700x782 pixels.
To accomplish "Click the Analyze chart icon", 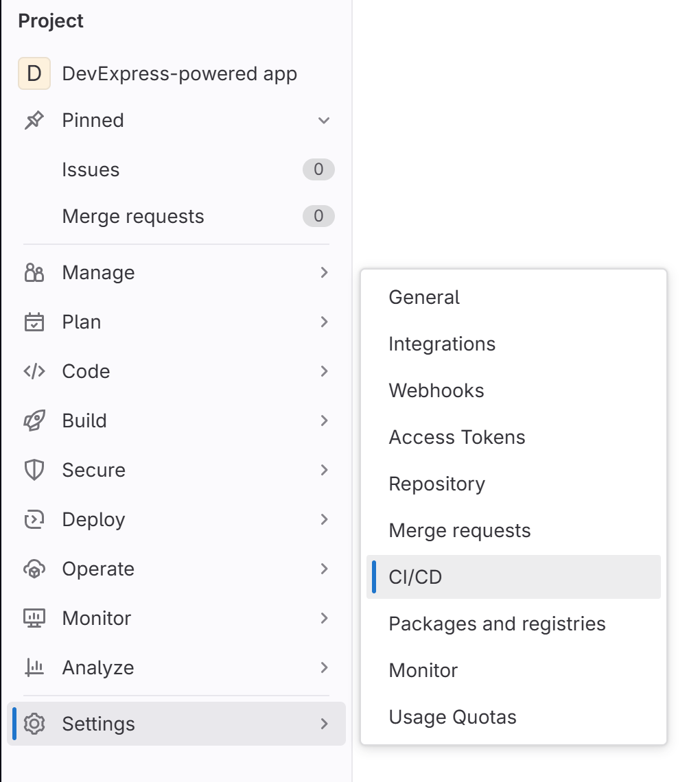I will pyautogui.click(x=34, y=668).
